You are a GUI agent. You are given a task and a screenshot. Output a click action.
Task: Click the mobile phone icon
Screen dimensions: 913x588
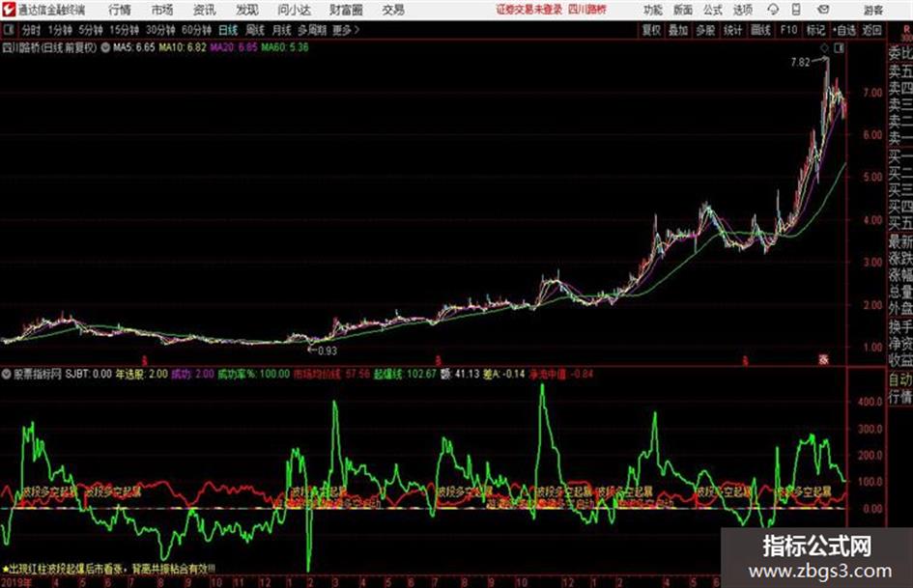coord(796,10)
